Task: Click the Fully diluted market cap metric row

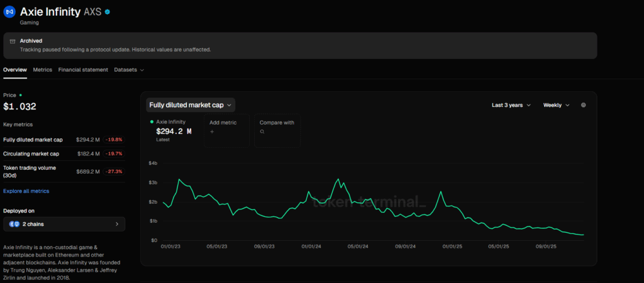Action: 64,140
